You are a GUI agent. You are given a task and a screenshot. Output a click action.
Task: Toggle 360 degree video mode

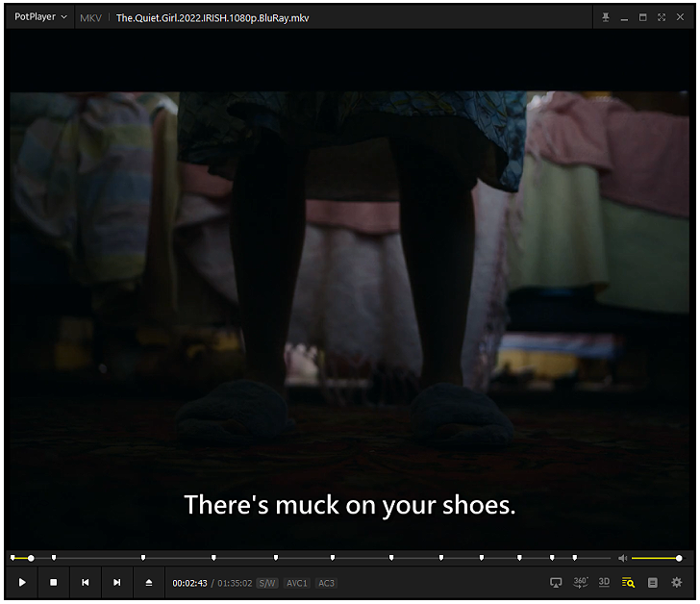tap(581, 582)
